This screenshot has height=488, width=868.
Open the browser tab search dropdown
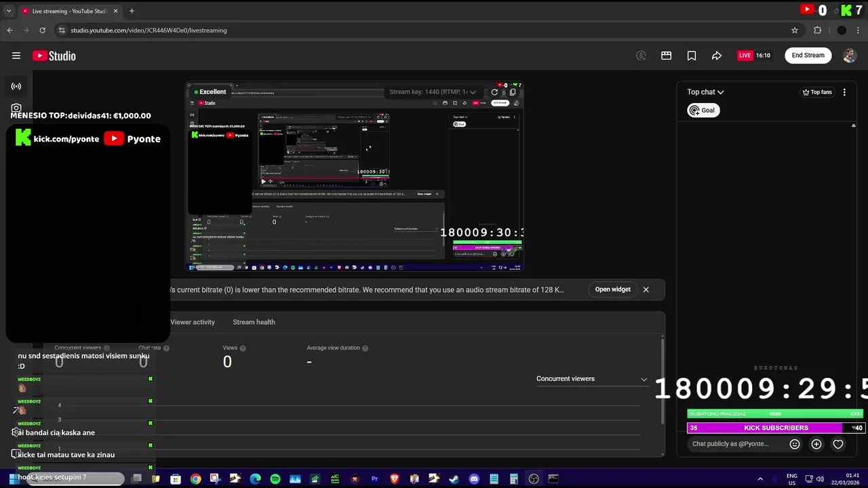coord(9,11)
